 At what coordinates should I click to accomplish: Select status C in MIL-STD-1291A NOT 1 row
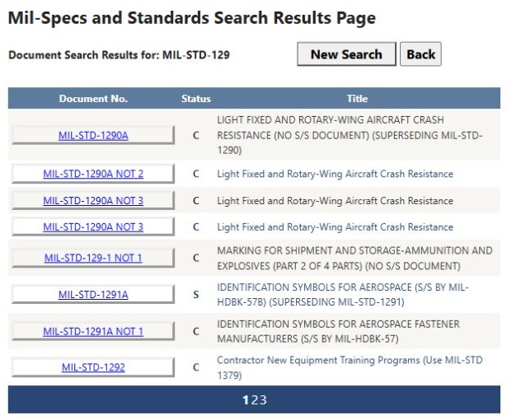[196, 332]
